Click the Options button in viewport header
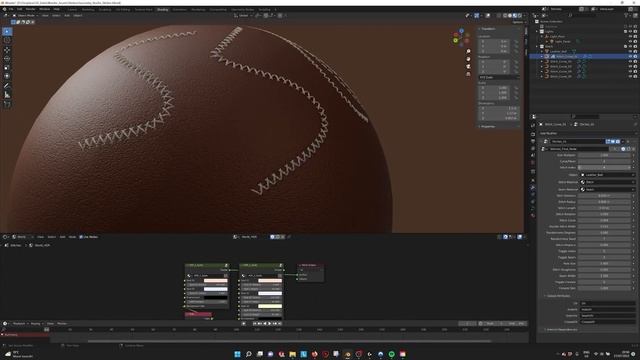This screenshot has height=360, width=640. [x=518, y=22]
